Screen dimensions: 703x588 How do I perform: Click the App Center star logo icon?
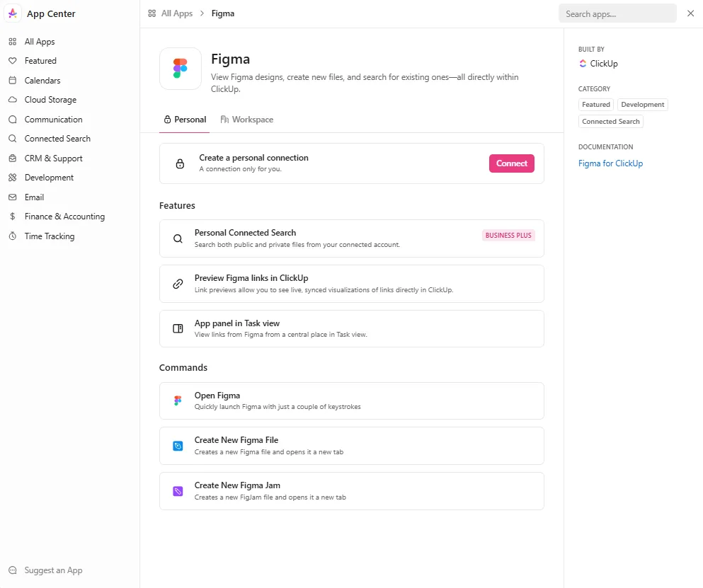(x=13, y=13)
